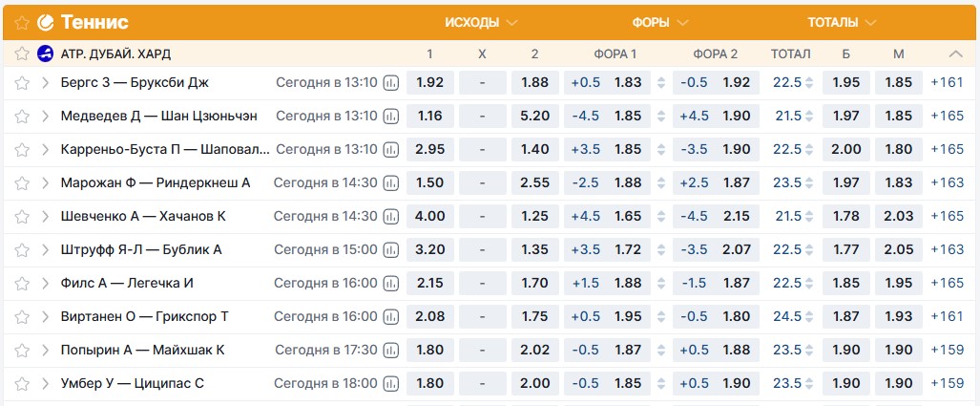Add Теннис section to favorites star

22,22
